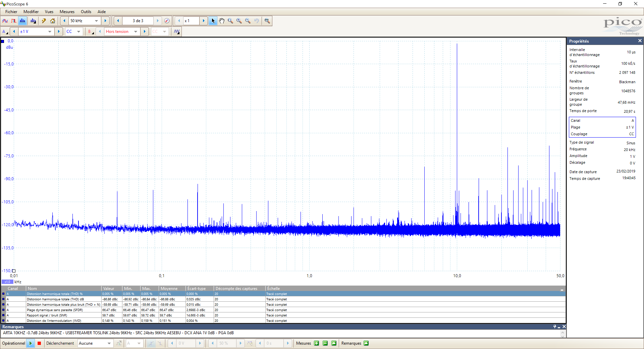Go to previous buffer waveform
The height and width of the screenshot is (349, 644).
click(118, 21)
